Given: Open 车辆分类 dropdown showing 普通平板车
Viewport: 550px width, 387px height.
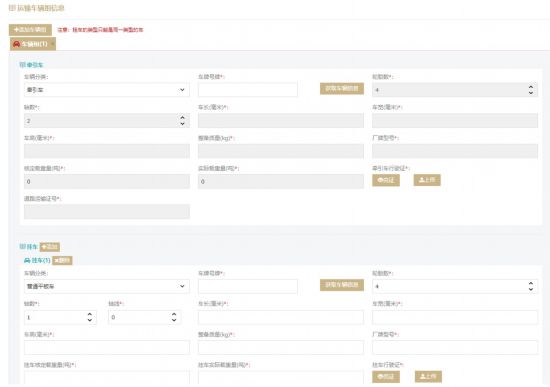Looking at the screenshot, I should click(x=107, y=286).
